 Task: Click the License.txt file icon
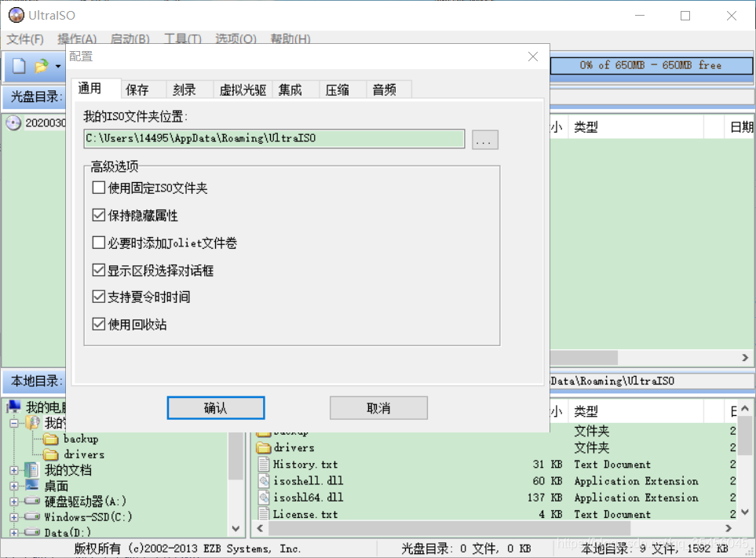[x=263, y=514]
